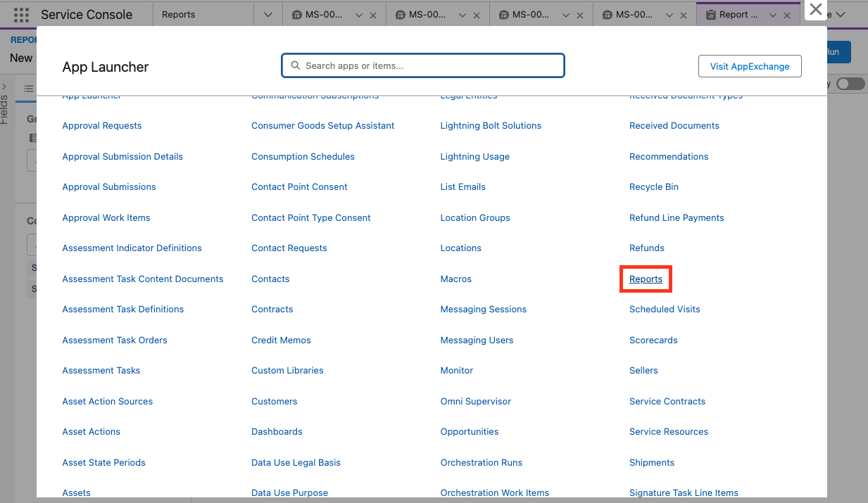This screenshot has width=868, height=503.
Task: Go to Orchestration Runs
Action: click(482, 463)
